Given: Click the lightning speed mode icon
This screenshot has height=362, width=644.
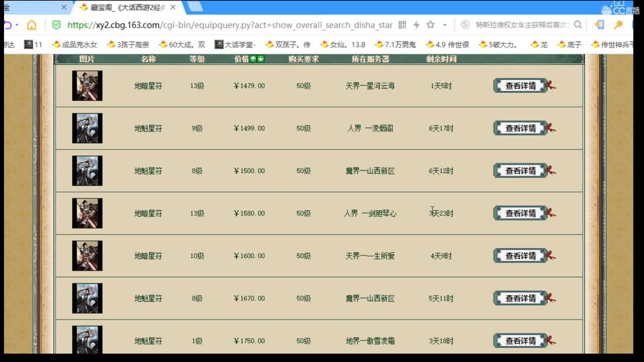Looking at the screenshot, I should click(416, 25).
